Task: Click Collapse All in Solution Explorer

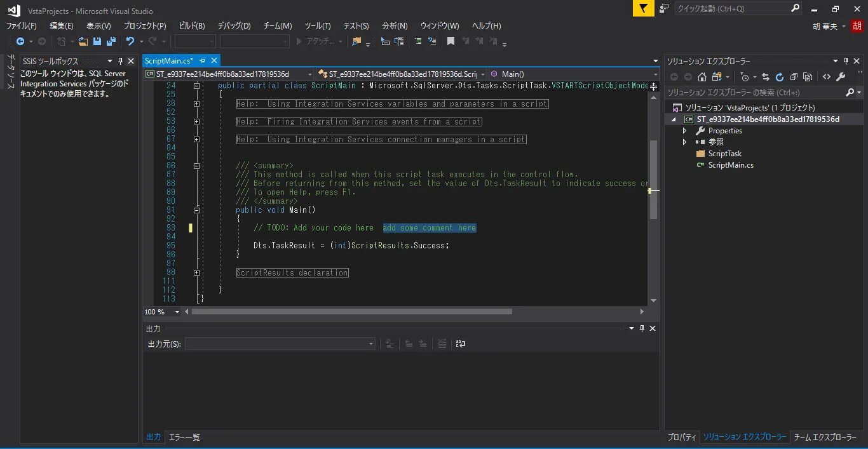Action: coord(794,77)
